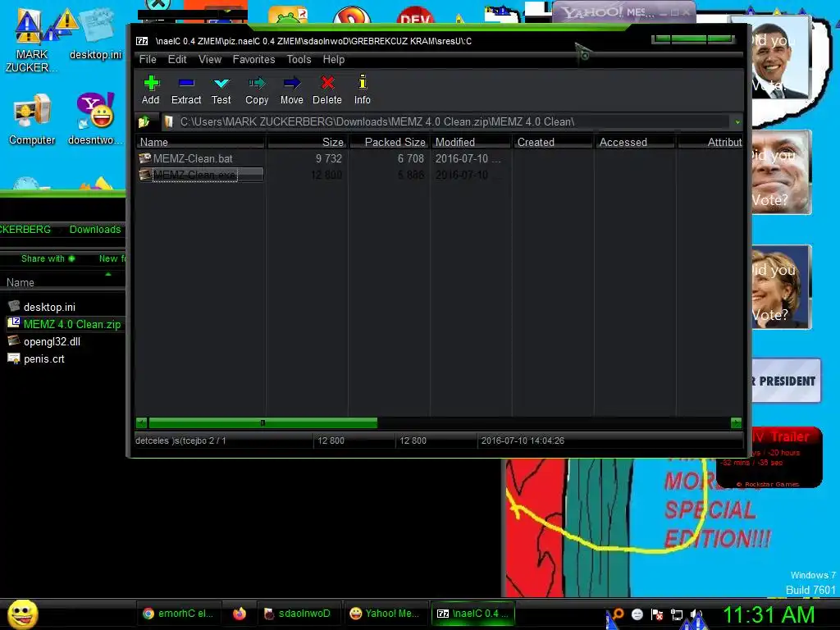Open the Edit menu
840x630 pixels.
177,59
